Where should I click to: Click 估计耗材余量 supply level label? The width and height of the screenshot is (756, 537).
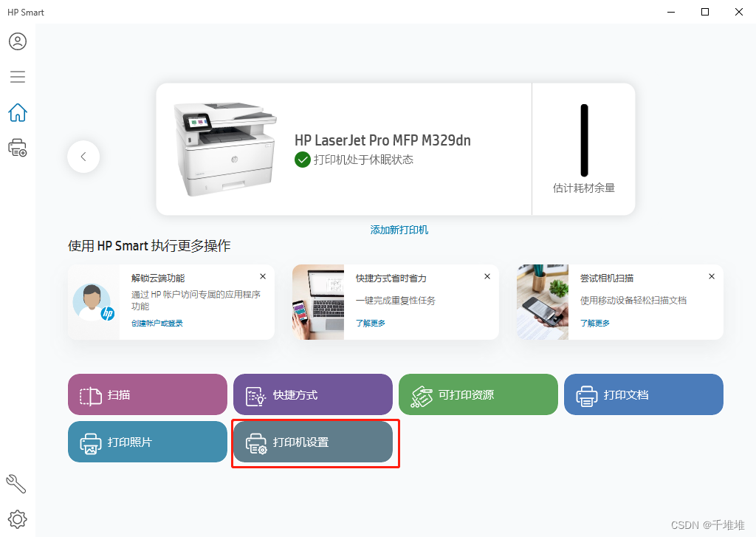[x=584, y=188]
